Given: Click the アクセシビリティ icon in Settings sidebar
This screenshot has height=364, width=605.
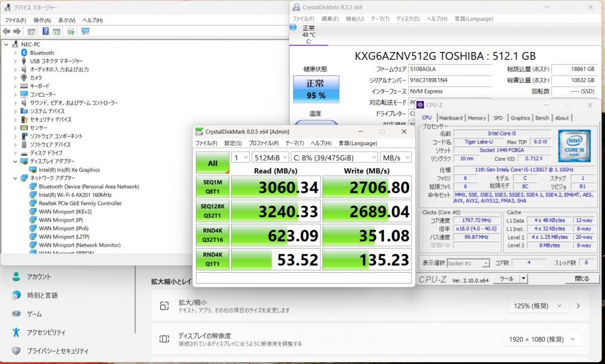Looking at the screenshot, I should [16, 333].
